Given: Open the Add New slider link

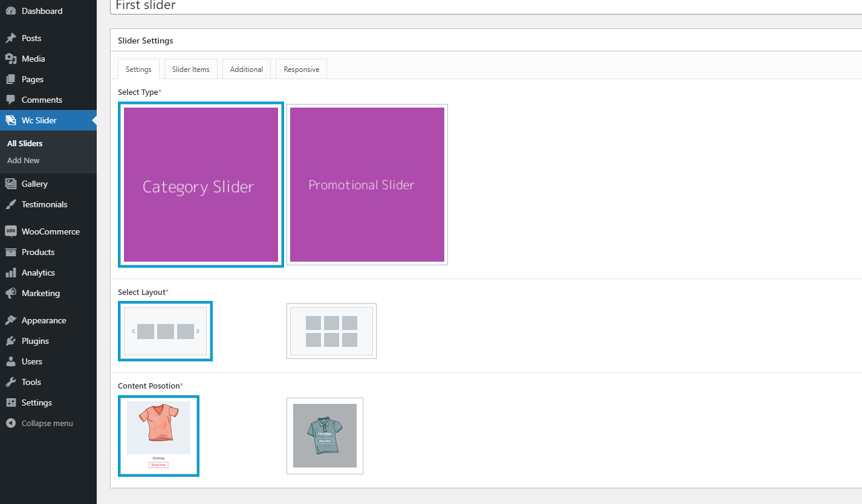Looking at the screenshot, I should (24, 160).
